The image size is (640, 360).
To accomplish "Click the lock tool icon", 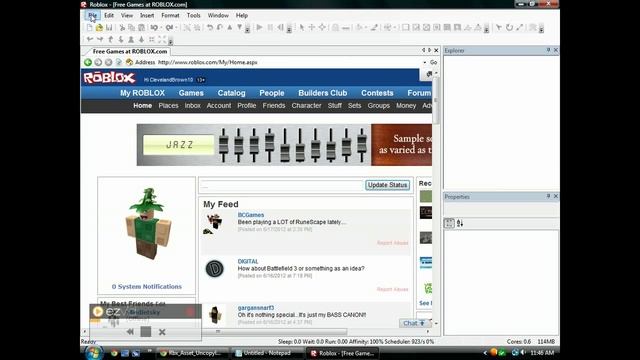I will pyautogui.click(x=335, y=27).
